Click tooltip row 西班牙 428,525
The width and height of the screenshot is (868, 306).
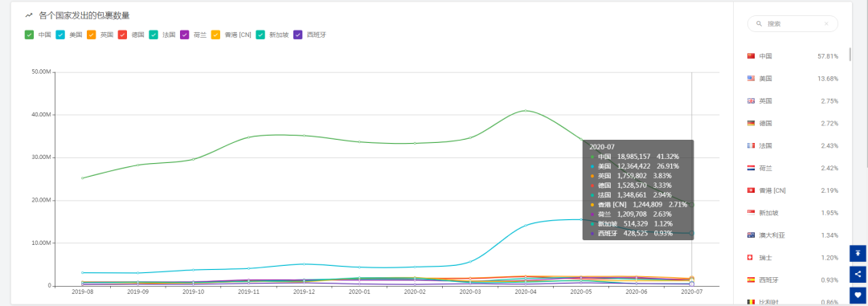(631, 233)
